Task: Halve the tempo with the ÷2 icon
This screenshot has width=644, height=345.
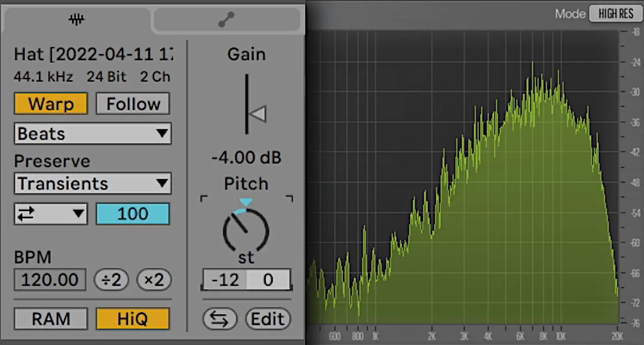Action: (x=111, y=280)
